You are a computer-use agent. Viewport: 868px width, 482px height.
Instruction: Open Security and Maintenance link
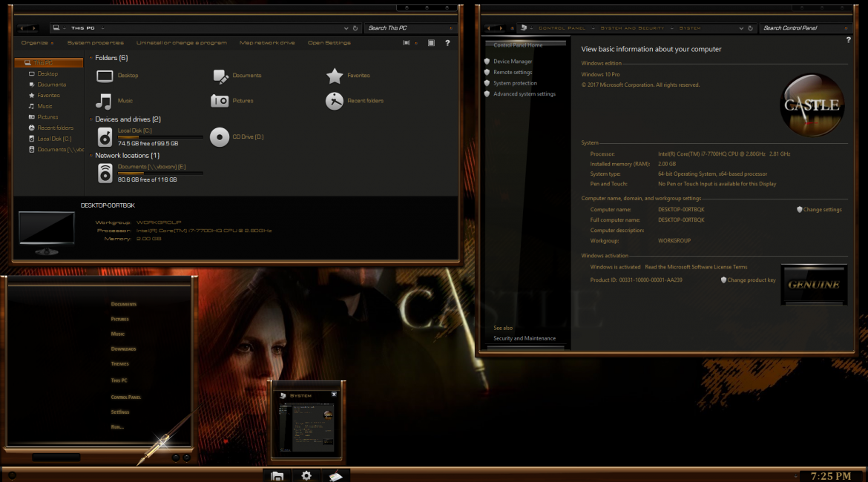coord(525,339)
